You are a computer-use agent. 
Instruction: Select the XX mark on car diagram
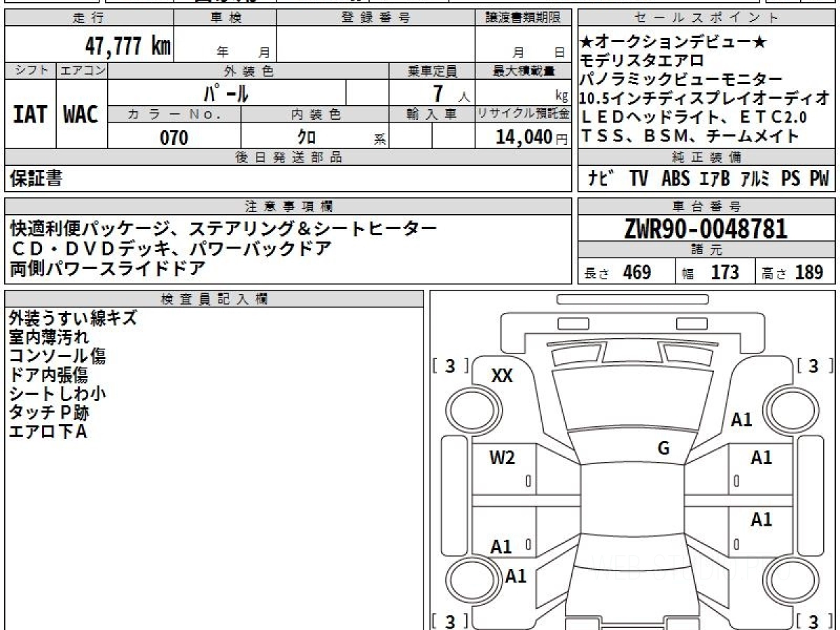pyautogui.click(x=502, y=376)
